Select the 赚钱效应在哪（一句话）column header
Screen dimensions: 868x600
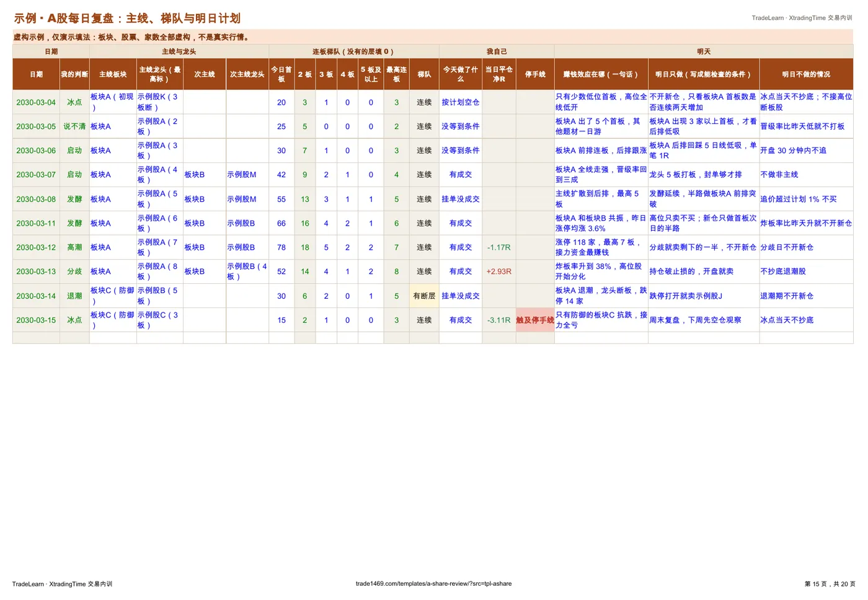tap(601, 74)
